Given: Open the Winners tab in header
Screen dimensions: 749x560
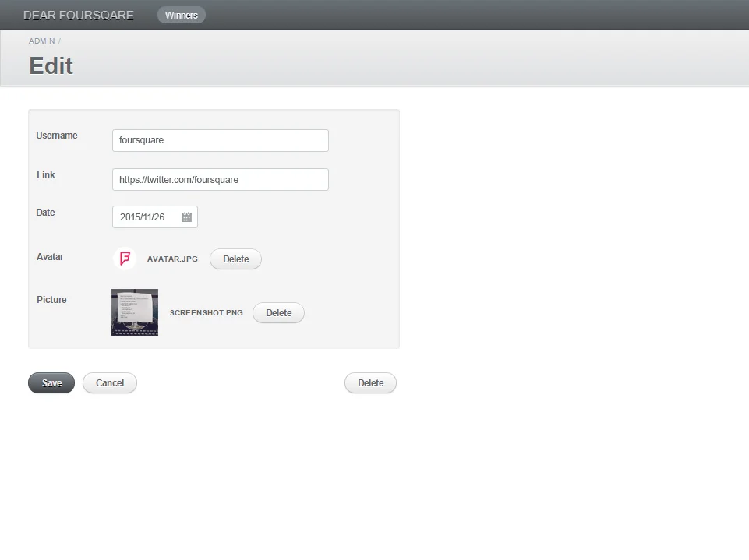Looking at the screenshot, I should click(x=182, y=16).
